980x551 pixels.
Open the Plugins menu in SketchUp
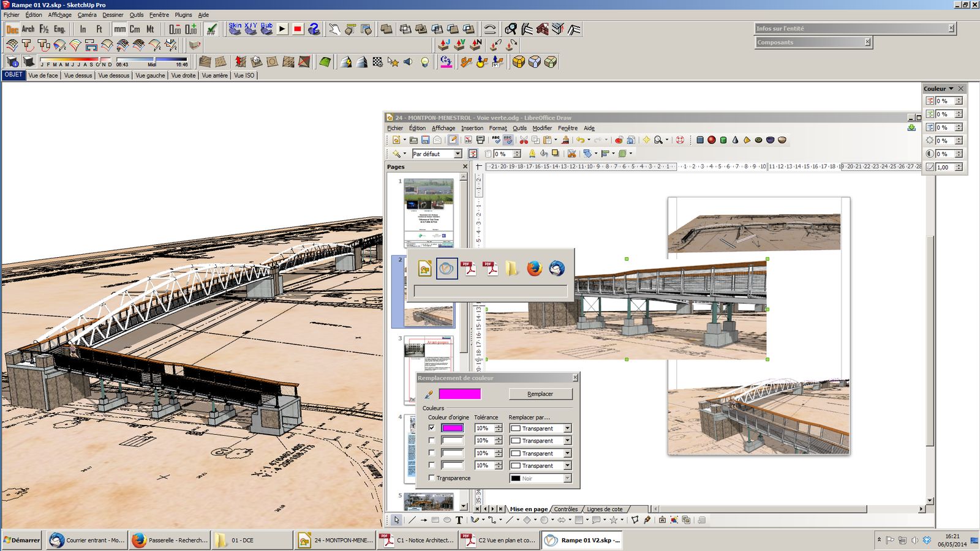183,15
